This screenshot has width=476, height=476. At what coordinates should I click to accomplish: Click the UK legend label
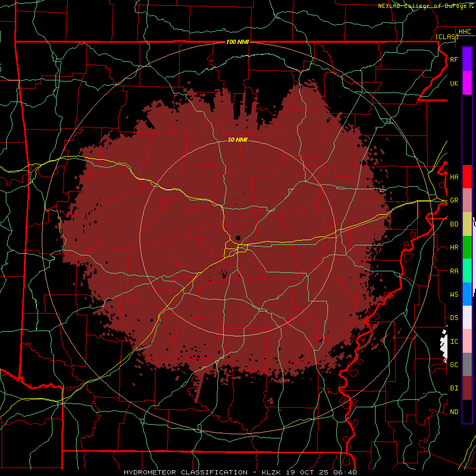click(454, 83)
